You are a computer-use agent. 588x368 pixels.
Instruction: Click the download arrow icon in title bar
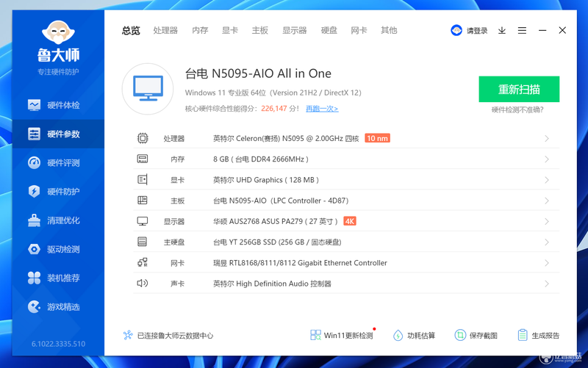[502, 30]
